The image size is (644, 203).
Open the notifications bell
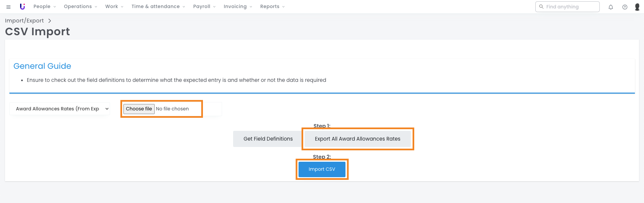coord(611,7)
